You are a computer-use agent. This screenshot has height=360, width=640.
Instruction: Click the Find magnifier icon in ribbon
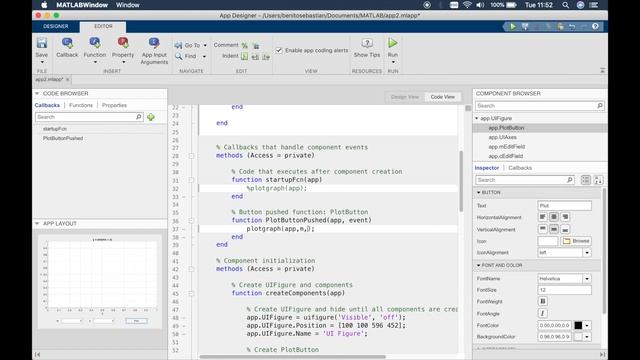178,56
